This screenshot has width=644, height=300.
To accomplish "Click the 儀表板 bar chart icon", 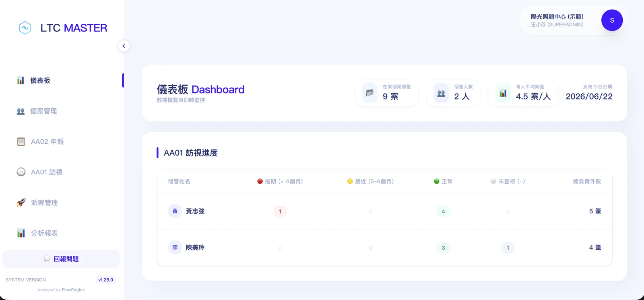I will pyautogui.click(x=21, y=81).
